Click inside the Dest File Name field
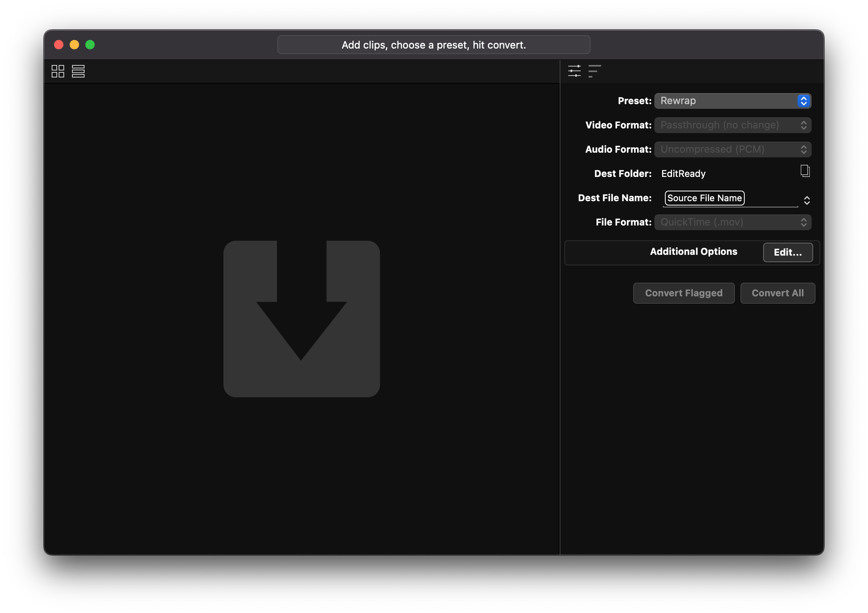 (x=771, y=199)
